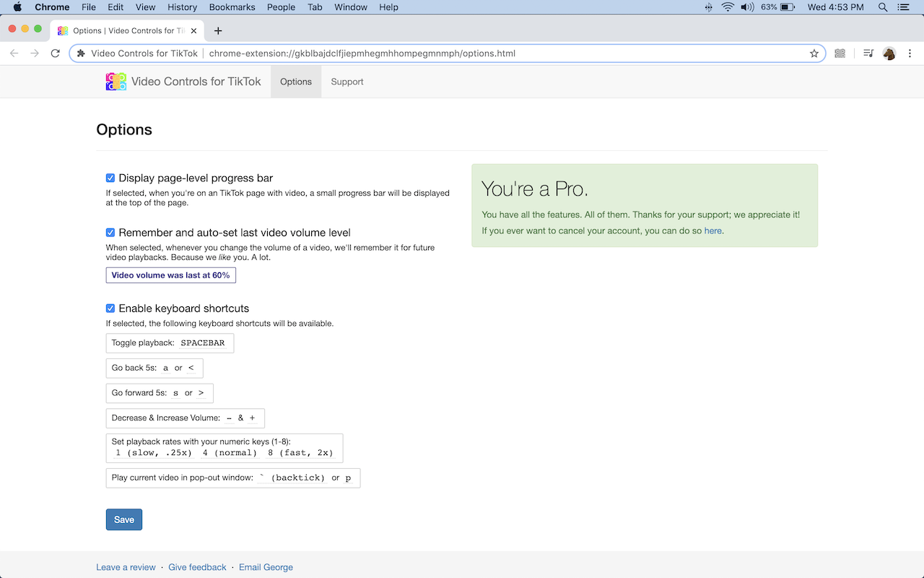Click the Options page heading
924x578 pixels.
124,129
